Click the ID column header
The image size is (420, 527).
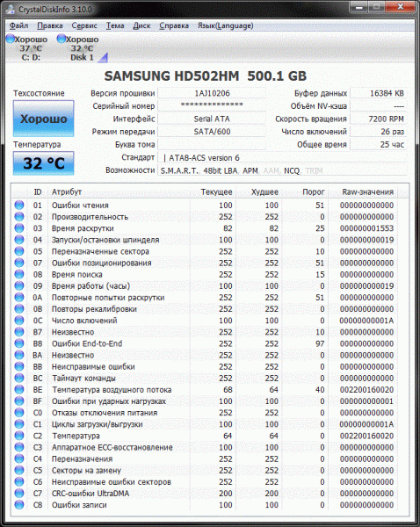pyautogui.click(x=37, y=191)
